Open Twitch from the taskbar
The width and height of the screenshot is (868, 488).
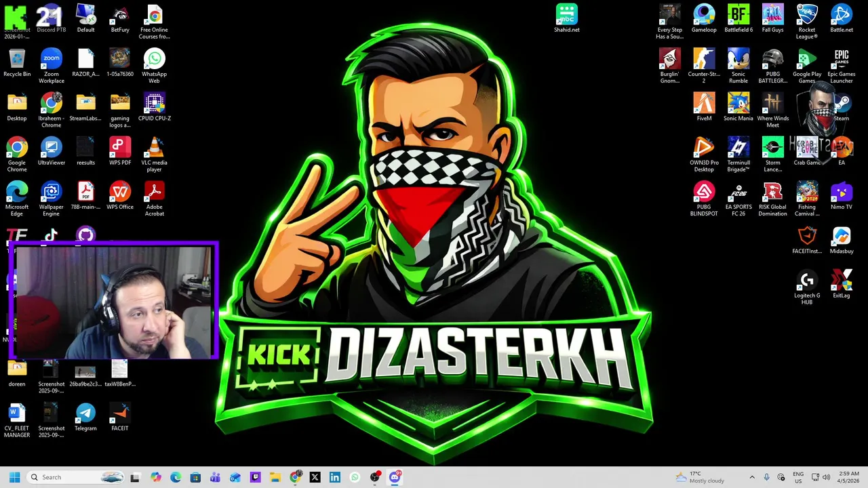pos(255,477)
